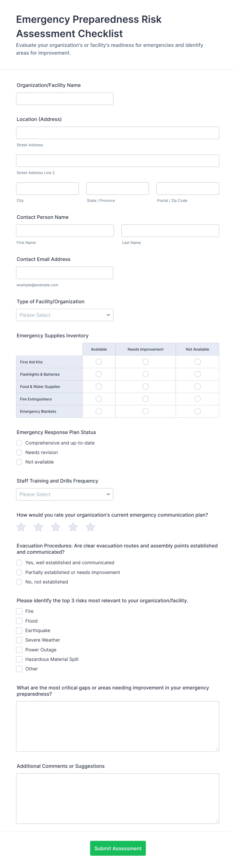Mark First Aid Kits as Available
233x868 pixels.
tap(99, 362)
